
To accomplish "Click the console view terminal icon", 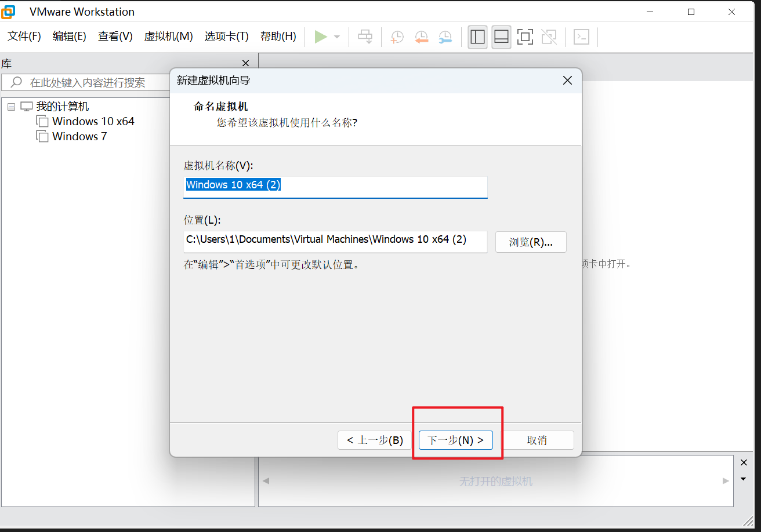I will (581, 37).
